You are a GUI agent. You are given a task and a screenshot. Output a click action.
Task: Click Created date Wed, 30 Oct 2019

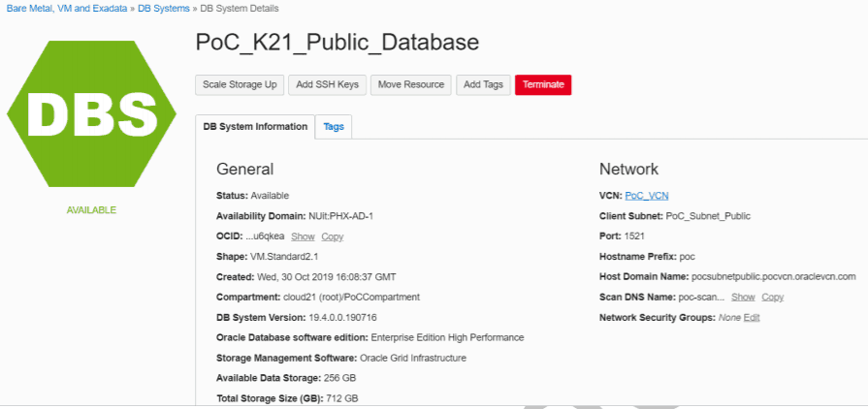point(327,277)
